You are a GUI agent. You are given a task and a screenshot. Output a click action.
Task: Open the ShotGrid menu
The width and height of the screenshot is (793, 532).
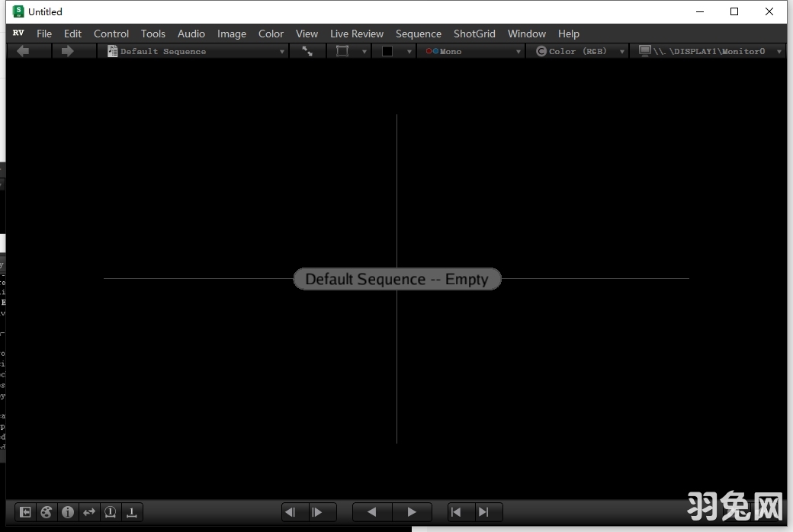pyautogui.click(x=474, y=34)
